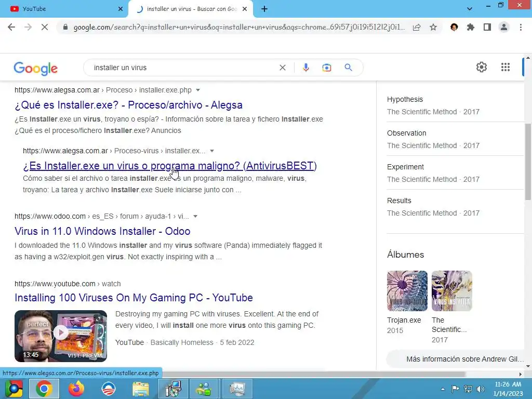This screenshot has width=532, height=399.
Task: Open the network tray icon
Action: tap(468, 389)
